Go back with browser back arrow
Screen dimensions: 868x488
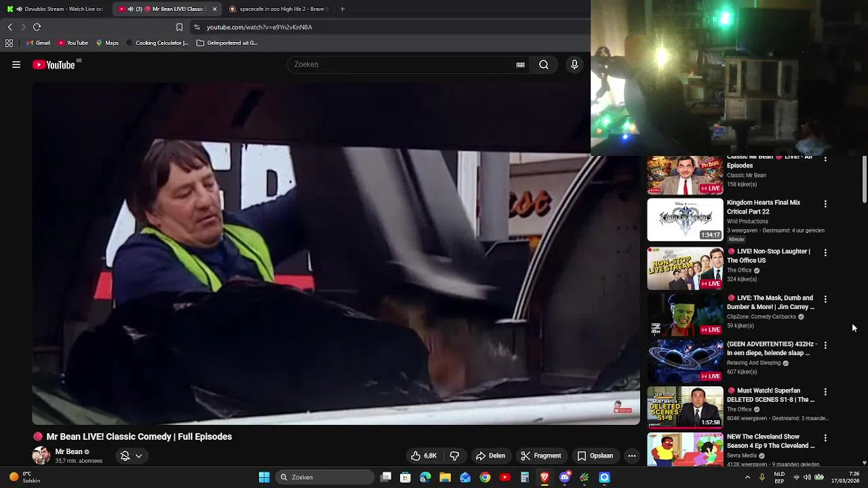point(9,27)
